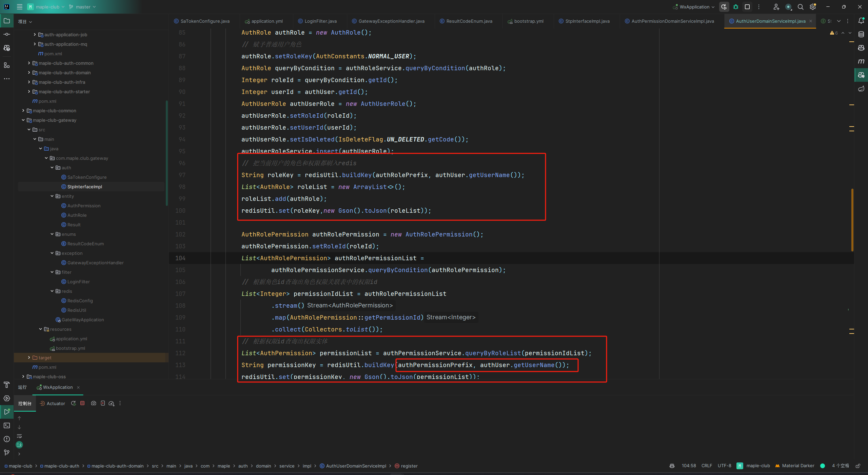
Task: Show more tool windows ellipsis
Action: pos(7,79)
